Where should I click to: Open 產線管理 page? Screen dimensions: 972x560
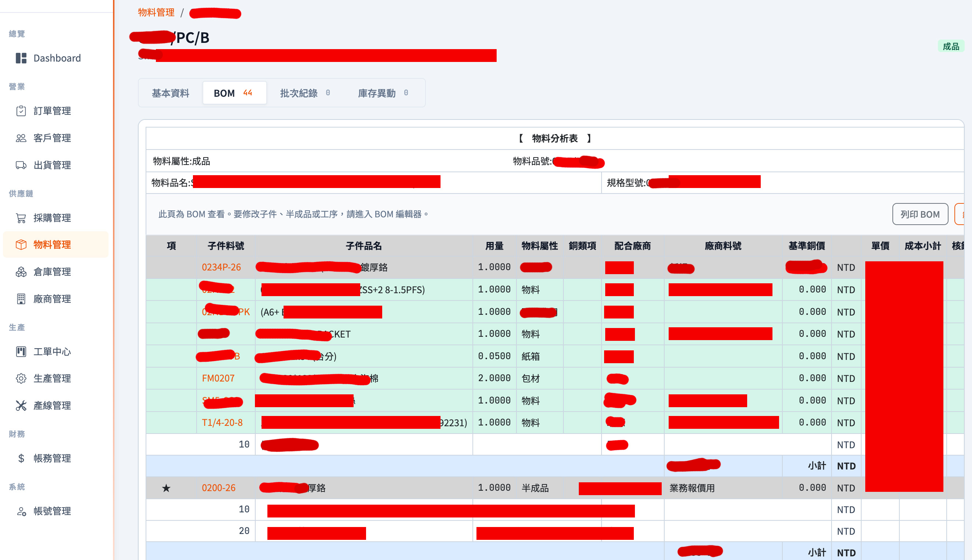click(x=55, y=405)
